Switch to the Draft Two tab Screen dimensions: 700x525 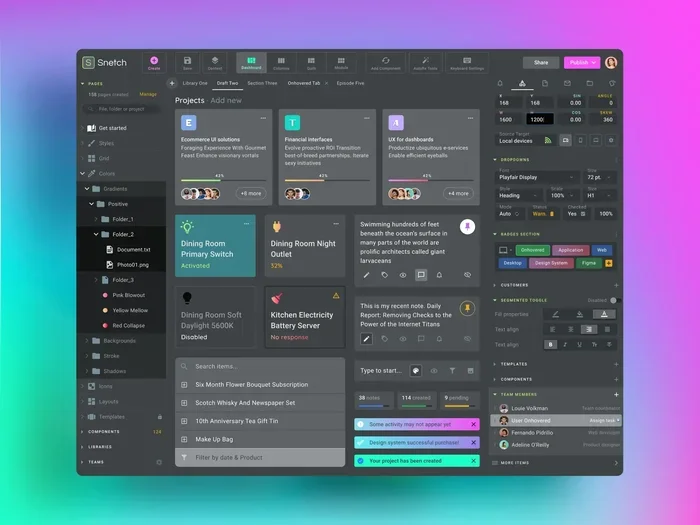pyautogui.click(x=227, y=83)
